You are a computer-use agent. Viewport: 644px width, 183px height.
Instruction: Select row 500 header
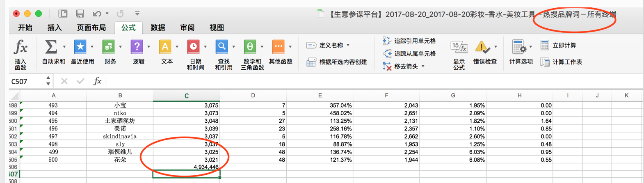click(14, 121)
